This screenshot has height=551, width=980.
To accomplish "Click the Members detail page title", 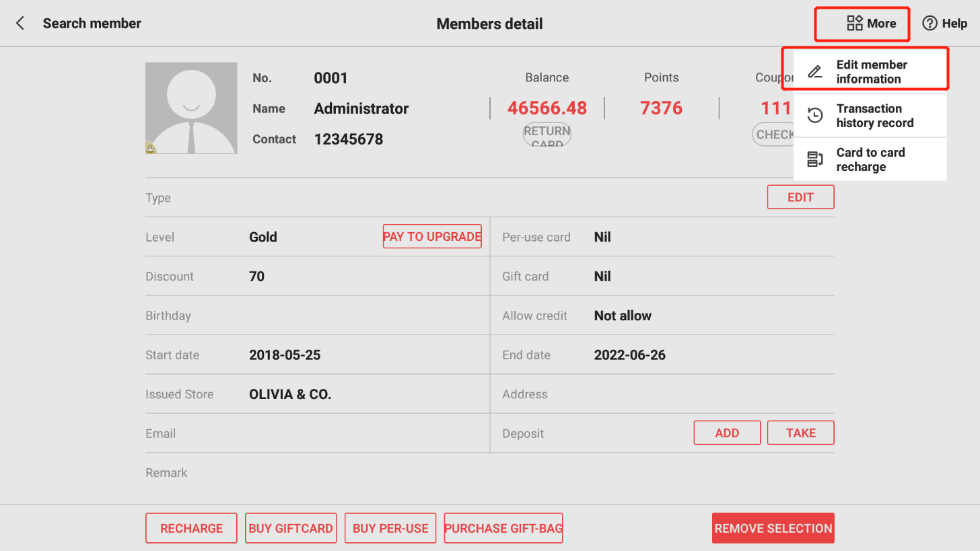I will click(489, 24).
